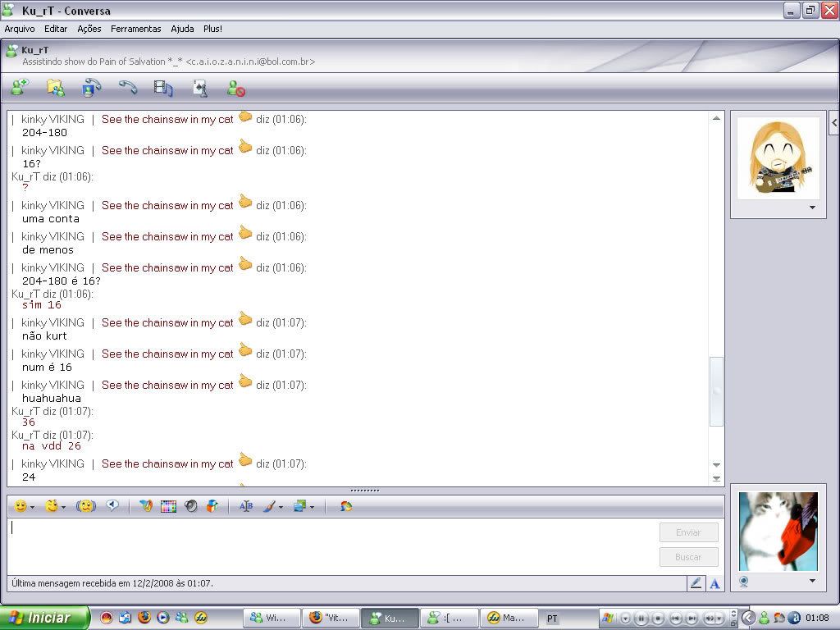The image size is (840, 630).
Task: Expand the text color dropdown arrow
Action: 281,507
